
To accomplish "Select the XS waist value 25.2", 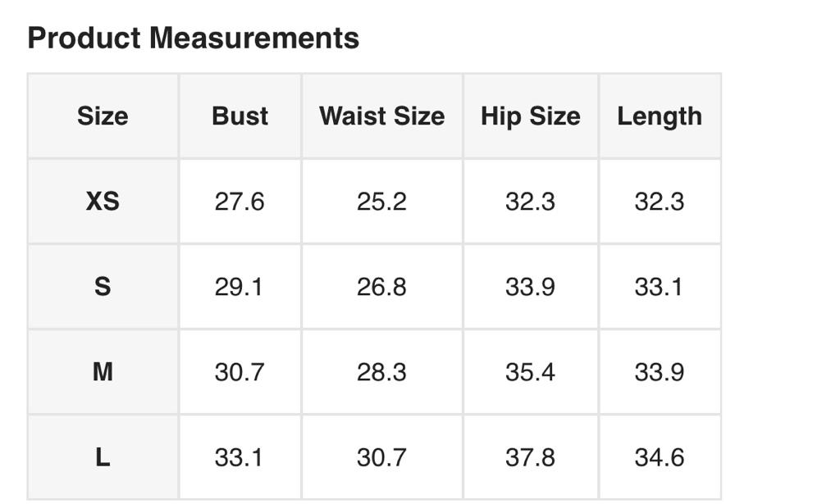I will 381,202.
